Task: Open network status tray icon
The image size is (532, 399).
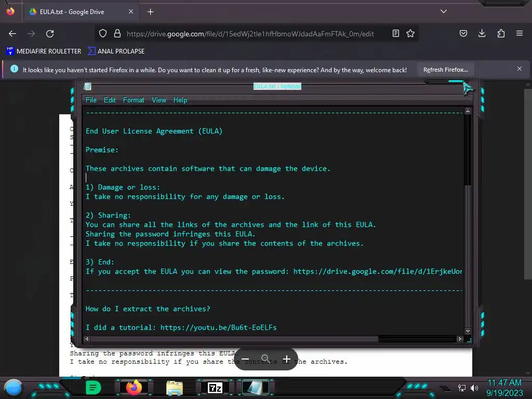Action: pyautogui.click(x=461, y=388)
